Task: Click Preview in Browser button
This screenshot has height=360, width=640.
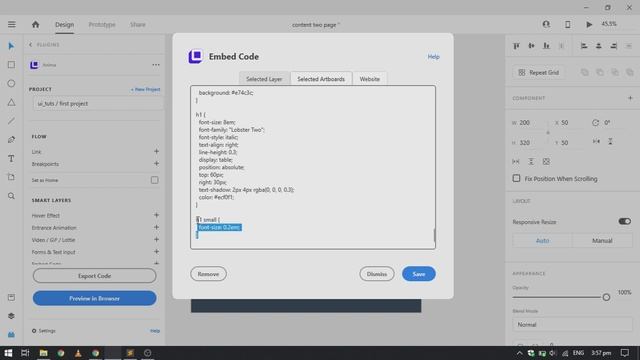Action: (x=94, y=298)
